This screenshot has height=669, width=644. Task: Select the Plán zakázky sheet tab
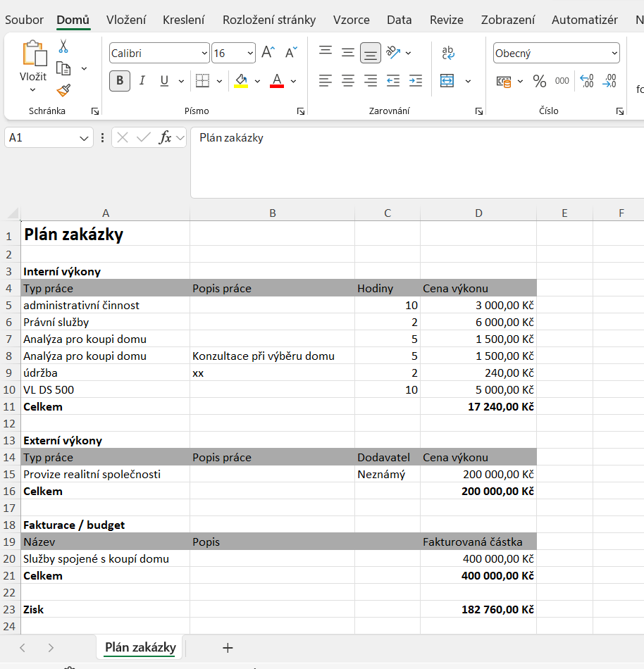tap(140, 647)
